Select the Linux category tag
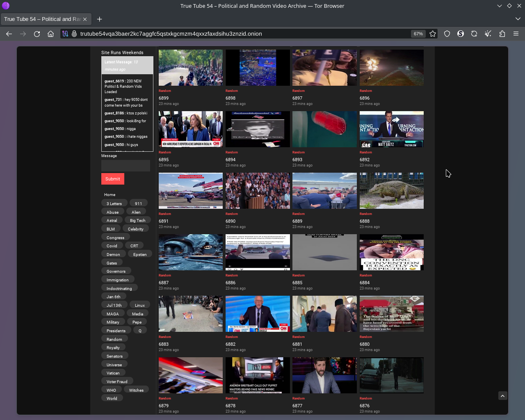The width and height of the screenshot is (525, 420). (x=140, y=305)
